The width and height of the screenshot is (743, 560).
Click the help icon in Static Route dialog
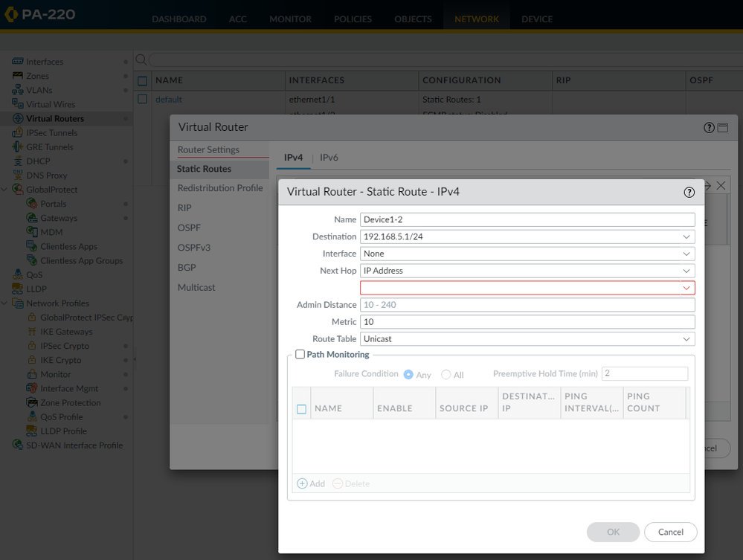point(689,192)
